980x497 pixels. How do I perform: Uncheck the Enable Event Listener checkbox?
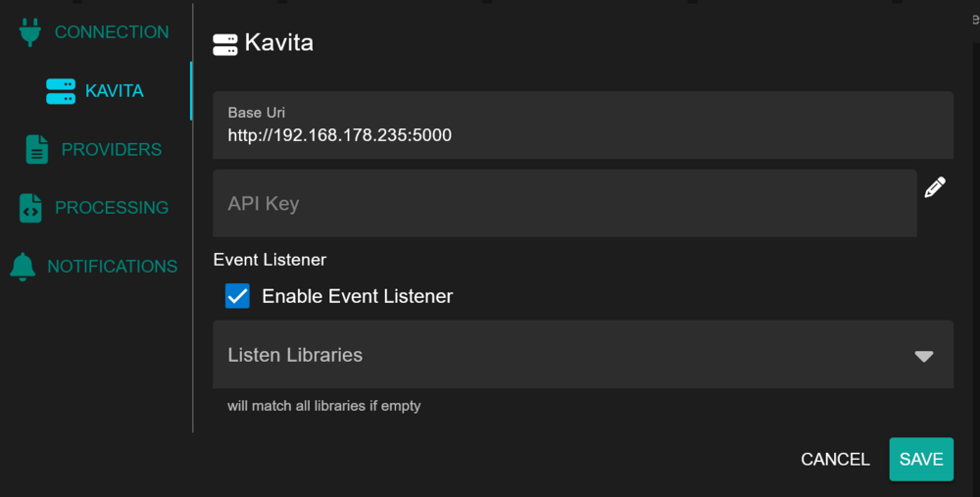pos(237,296)
